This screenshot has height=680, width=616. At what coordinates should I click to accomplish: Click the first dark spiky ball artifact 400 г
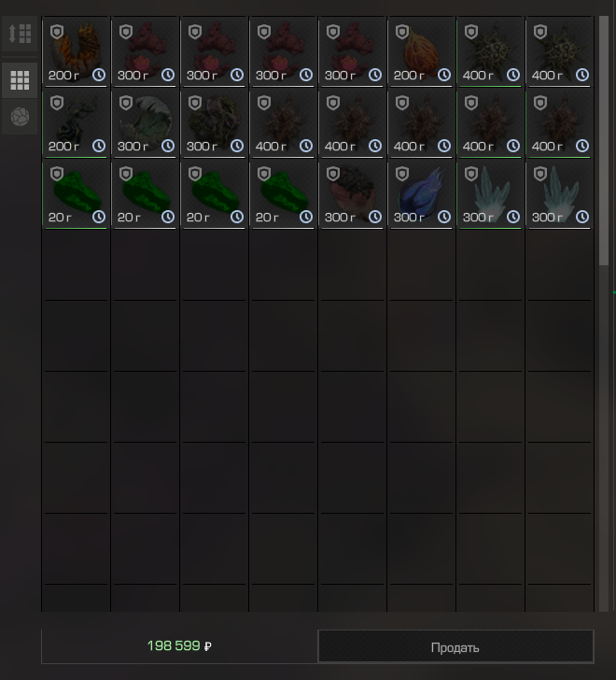(490, 51)
